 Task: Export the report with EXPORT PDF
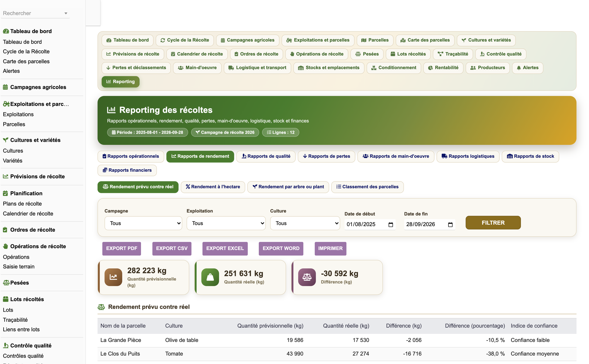[122, 249]
